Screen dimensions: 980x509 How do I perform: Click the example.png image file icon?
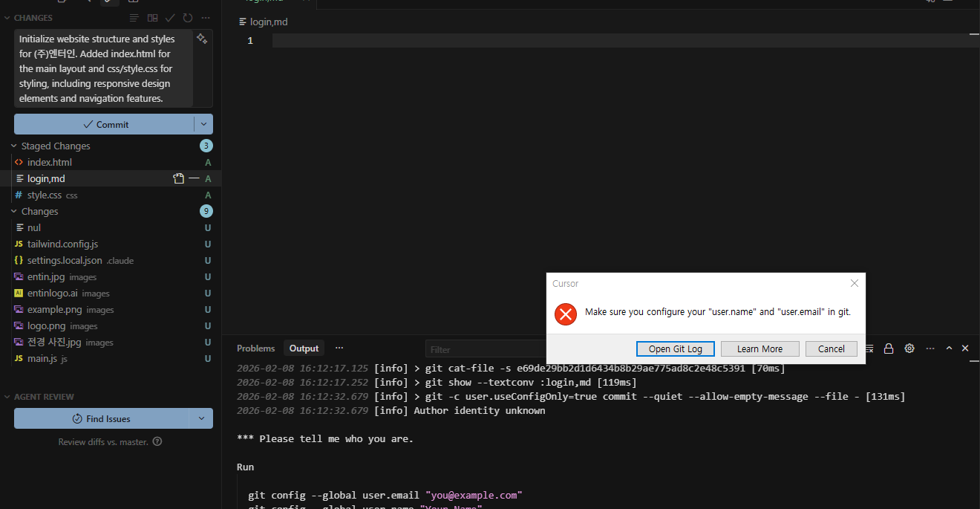[x=19, y=309]
